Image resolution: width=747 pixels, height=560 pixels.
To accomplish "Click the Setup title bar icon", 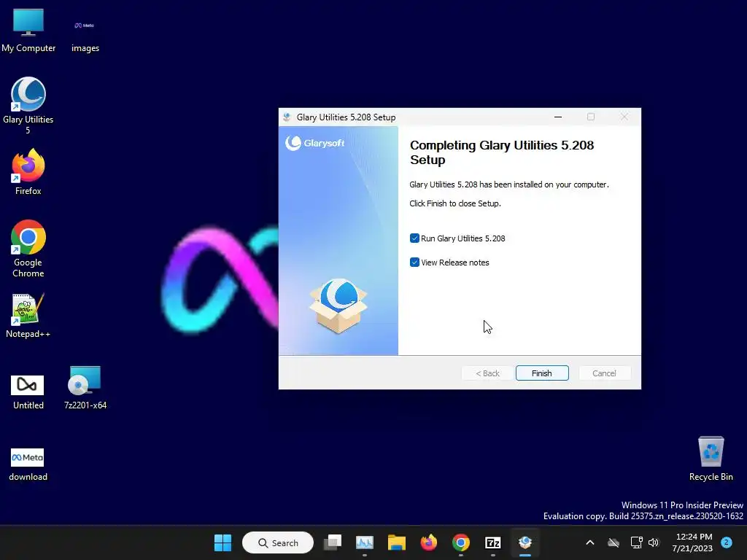I will coord(287,117).
